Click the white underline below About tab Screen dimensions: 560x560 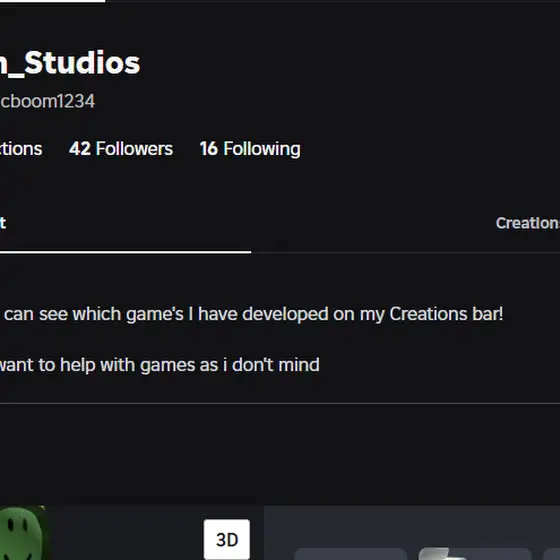point(125,252)
